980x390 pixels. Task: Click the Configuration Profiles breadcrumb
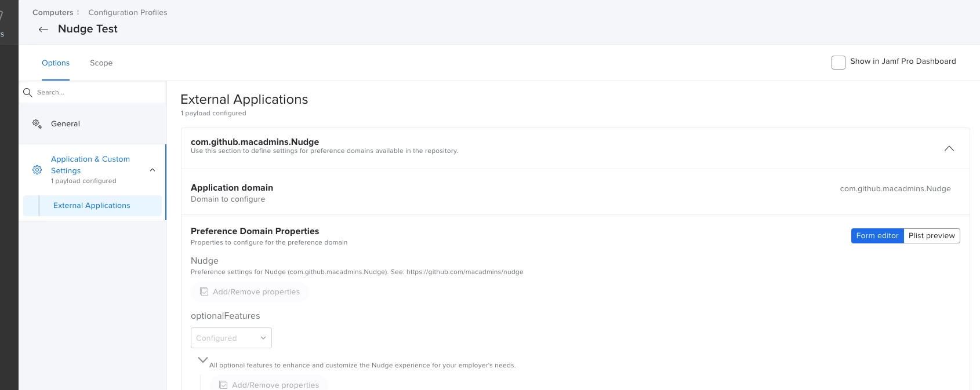128,12
